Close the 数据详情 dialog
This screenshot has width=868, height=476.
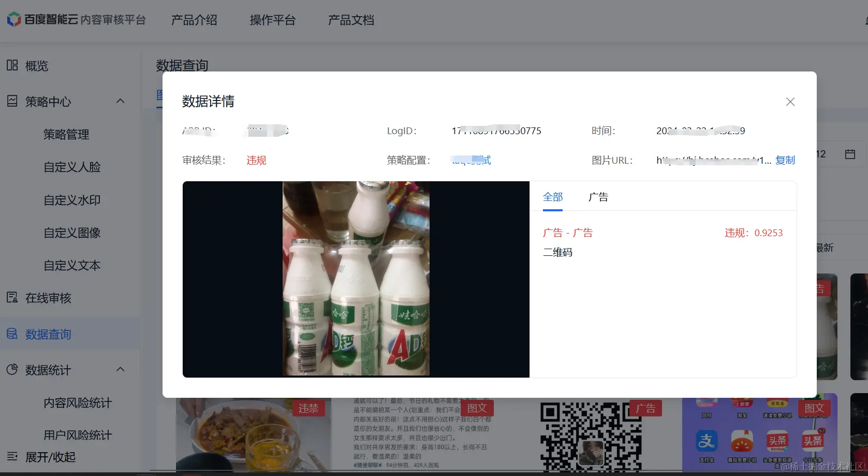point(790,102)
